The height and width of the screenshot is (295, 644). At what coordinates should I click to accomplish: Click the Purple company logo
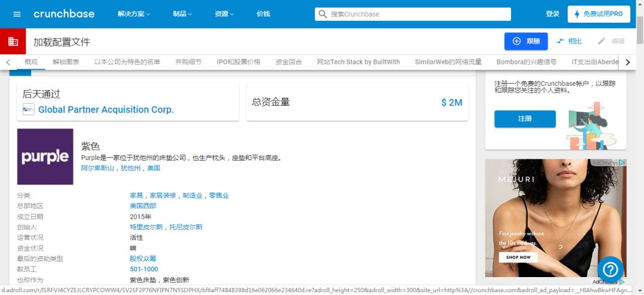(x=45, y=157)
